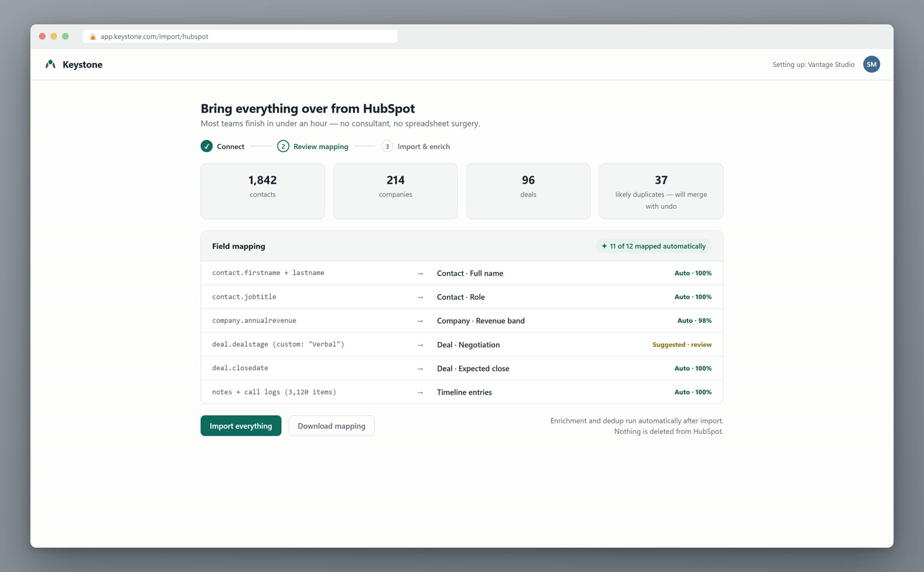Image resolution: width=924 pixels, height=572 pixels.
Task: Click arrow in company.annualrevenue row
Action: 420,321
